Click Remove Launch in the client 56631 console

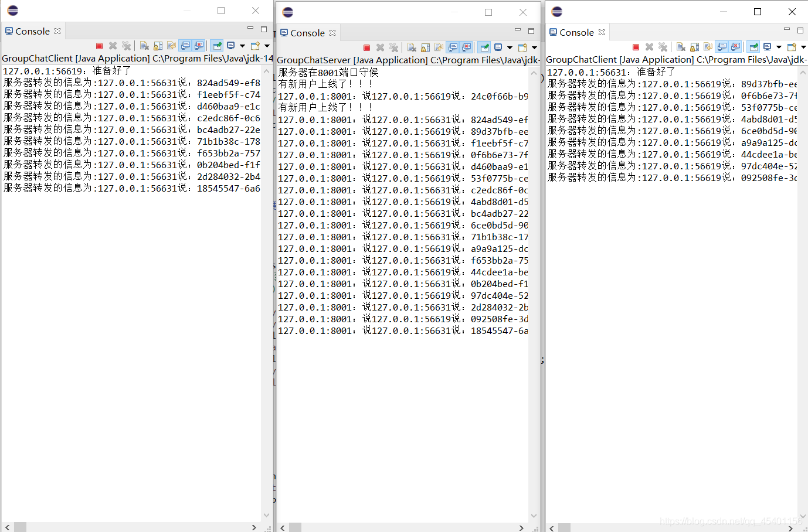[x=649, y=47]
